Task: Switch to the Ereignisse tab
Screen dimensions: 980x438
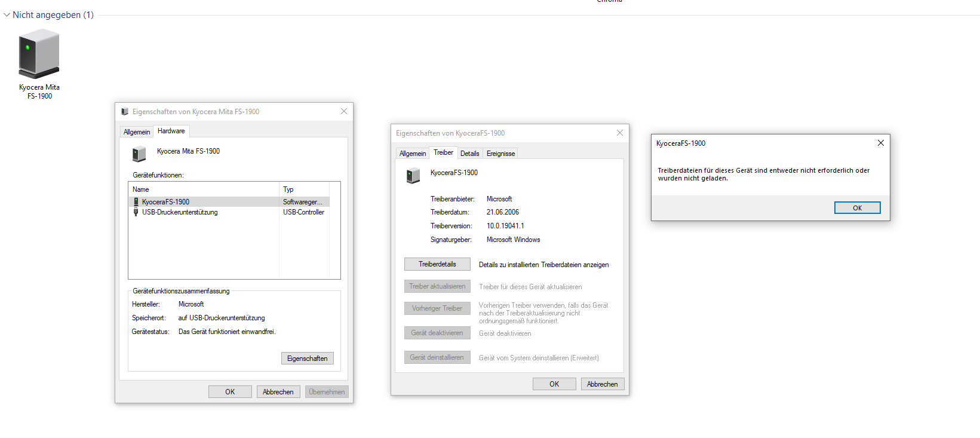Action: (500, 154)
